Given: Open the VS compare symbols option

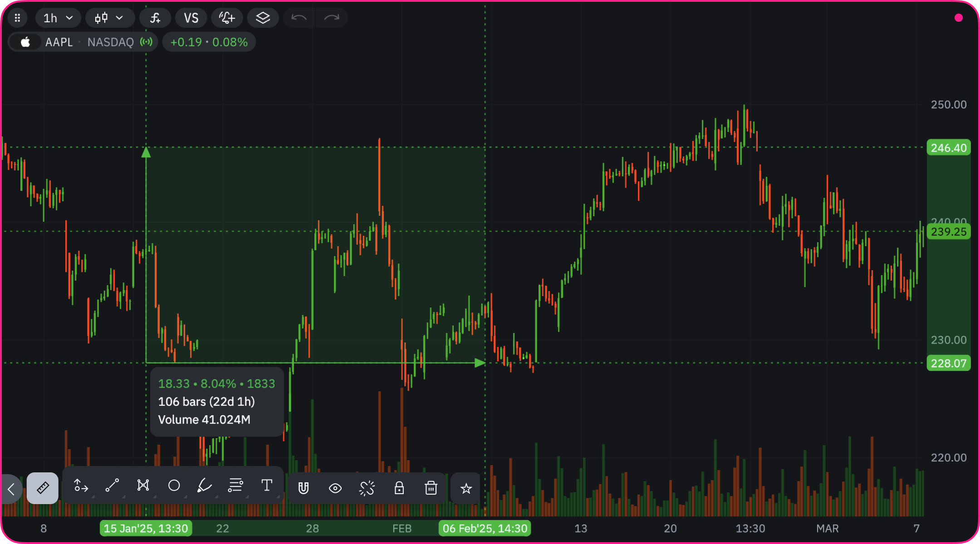Looking at the screenshot, I should (191, 18).
